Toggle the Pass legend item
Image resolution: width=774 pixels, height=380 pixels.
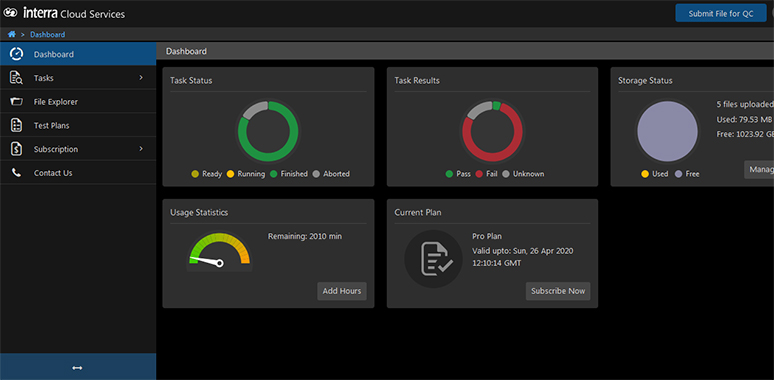click(458, 174)
